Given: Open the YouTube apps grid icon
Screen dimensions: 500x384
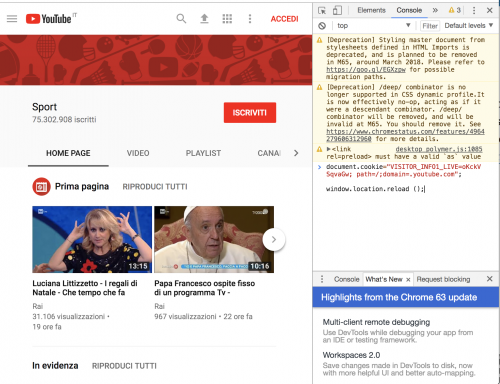Looking at the screenshot, I should (227, 19).
